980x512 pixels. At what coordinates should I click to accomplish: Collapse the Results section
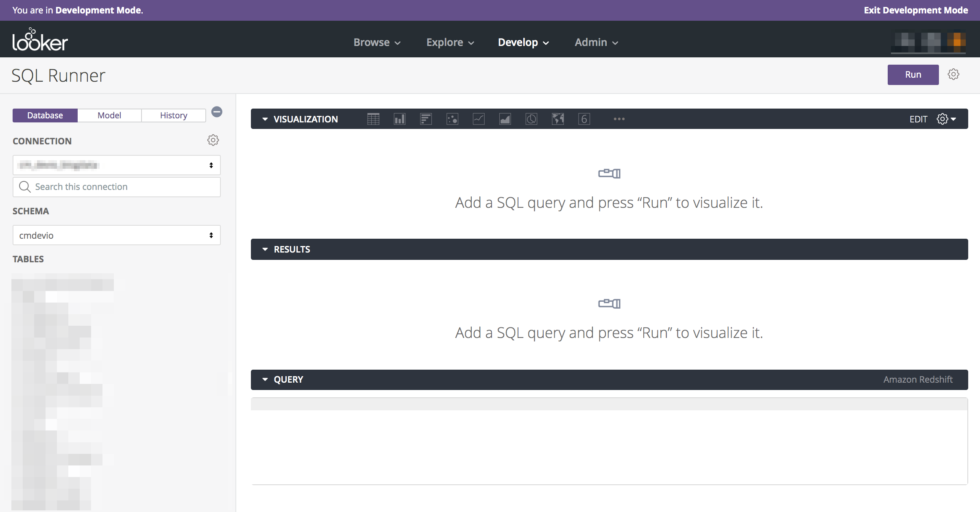[x=264, y=249]
